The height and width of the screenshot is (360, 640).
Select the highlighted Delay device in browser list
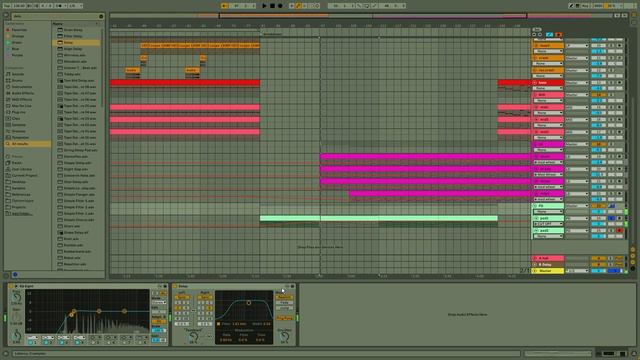coord(76,42)
